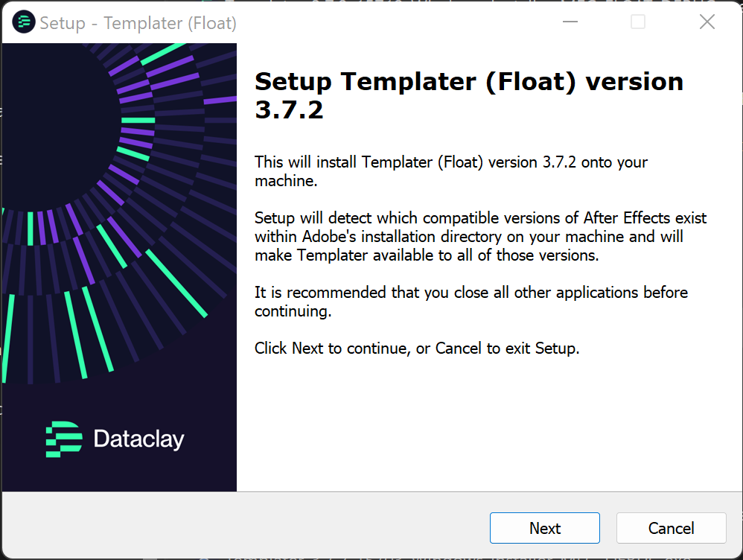The height and width of the screenshot is (560, 743).
Task: Click the green Dataclay logo mark in the sidebar
Action: 64,439
